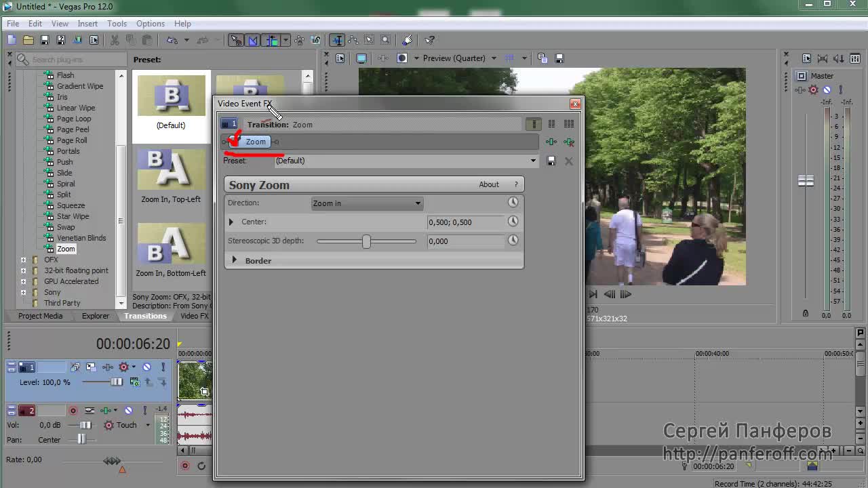Select the Envelope Edit tool

coord(353,40)
